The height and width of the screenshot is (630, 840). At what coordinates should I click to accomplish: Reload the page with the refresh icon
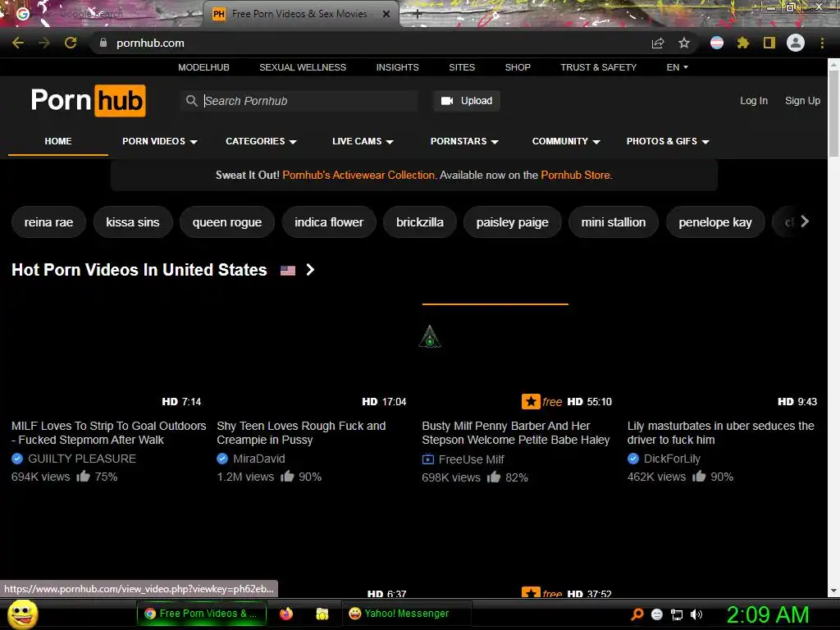71,43
